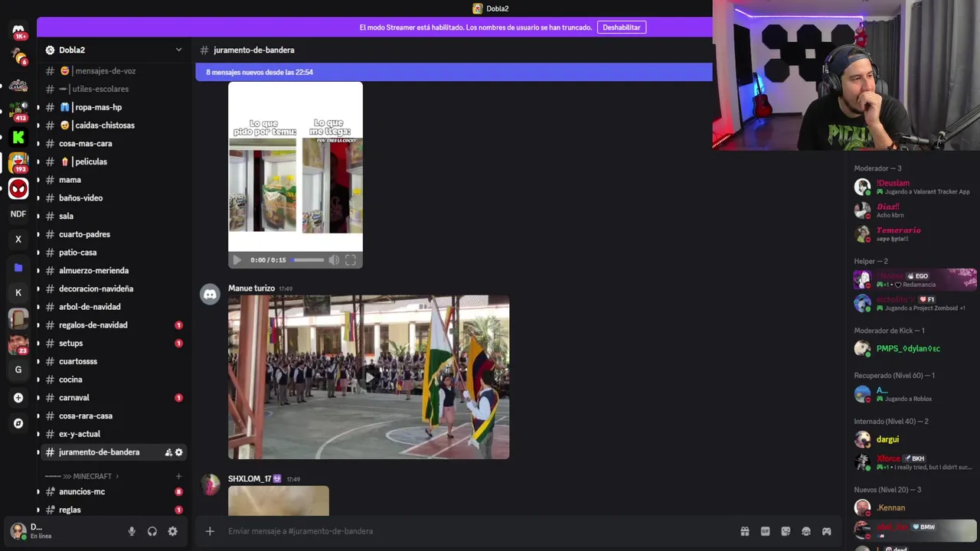The width and height of the screenshot is (980, 551).
Task: Click SHXLOM_17's avatar
Action: coord(210,485)
